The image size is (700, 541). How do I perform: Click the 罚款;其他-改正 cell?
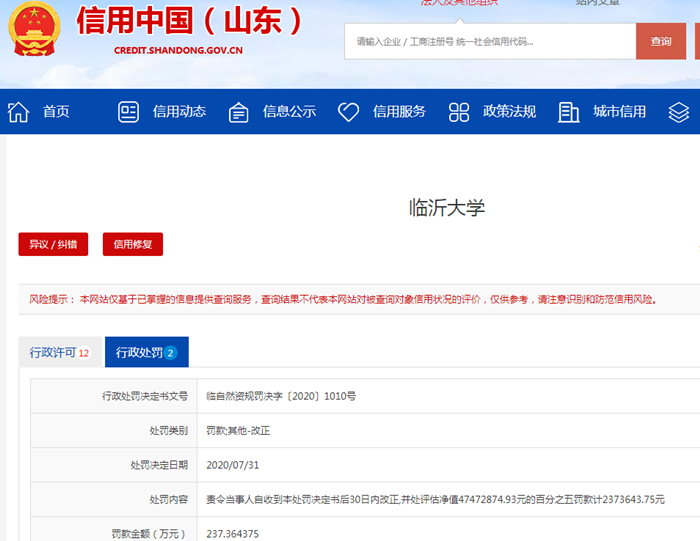coord(238,431)
